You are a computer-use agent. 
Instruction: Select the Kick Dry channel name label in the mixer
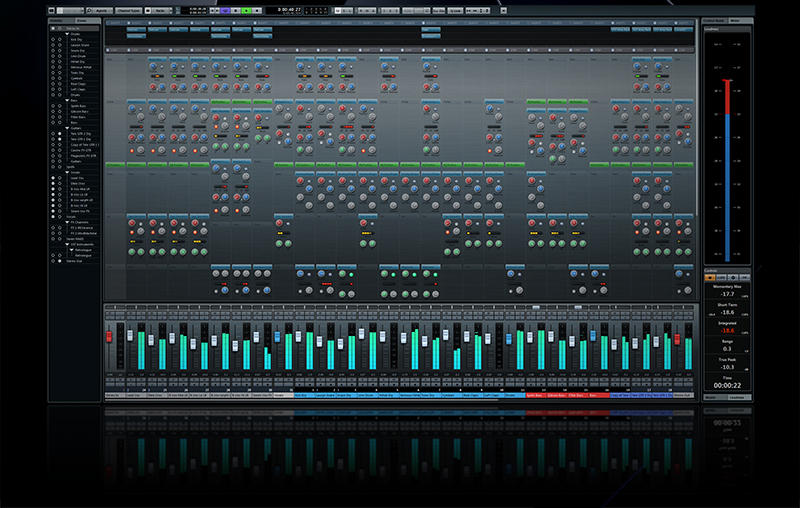(305, 395)
